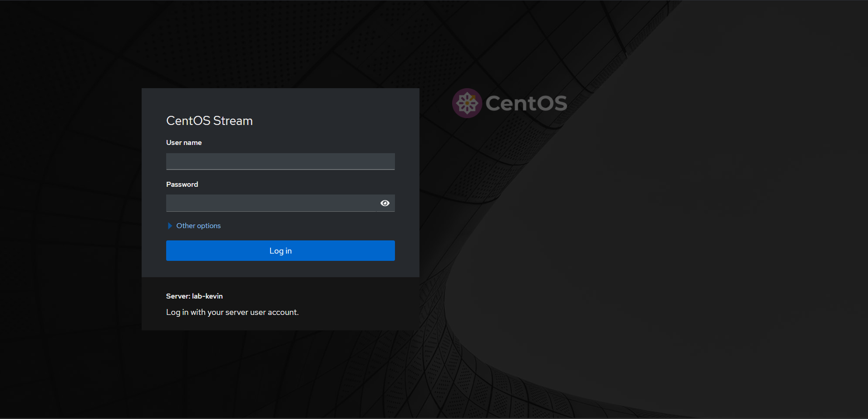Click the User name label

184,143
